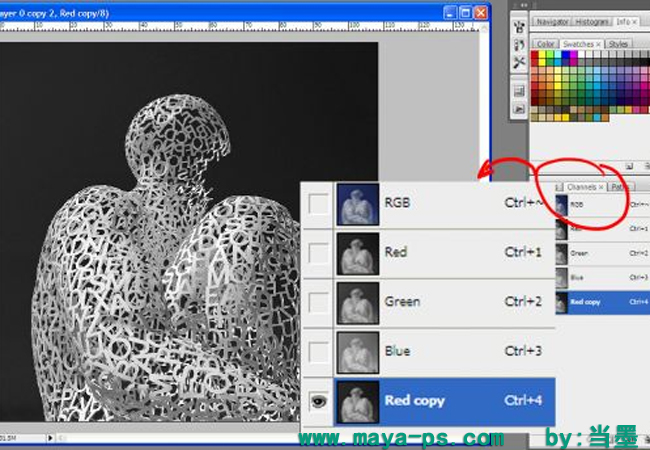This screenshot has height=450, width=650.
Task: Click the horizontal ruler above the canvas
Action: tap(238, 27)
